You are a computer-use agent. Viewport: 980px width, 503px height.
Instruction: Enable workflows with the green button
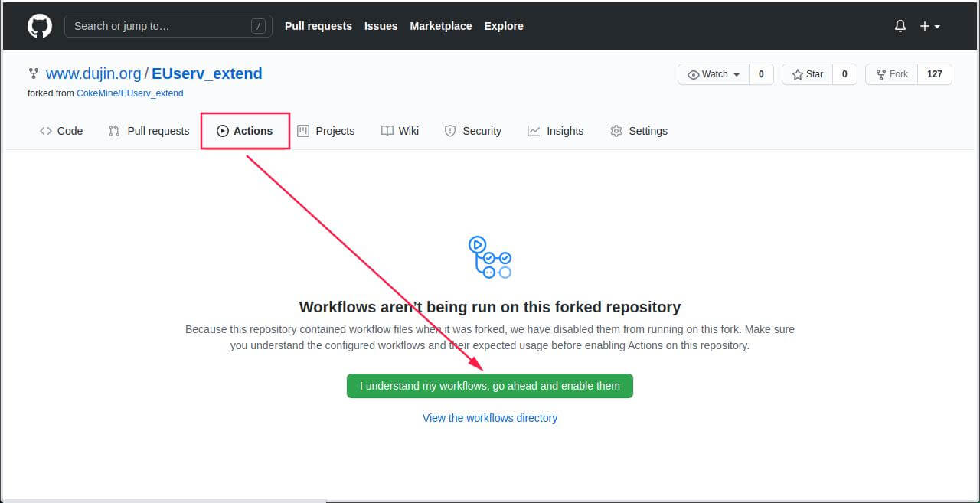pos(489,385)
